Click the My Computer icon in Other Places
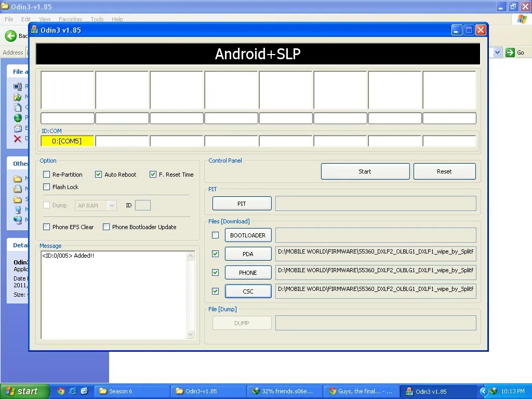The image size is (532, 399). [x=17, y=209]
